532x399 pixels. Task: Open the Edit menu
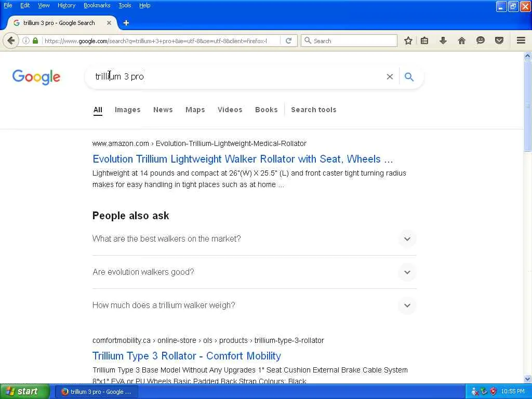[25, 5]
